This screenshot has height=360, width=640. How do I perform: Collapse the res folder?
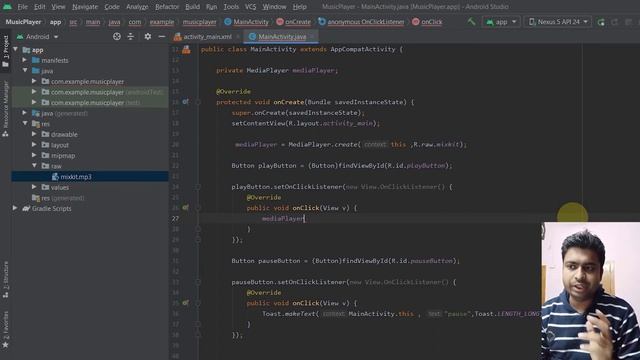coord(24,123)
